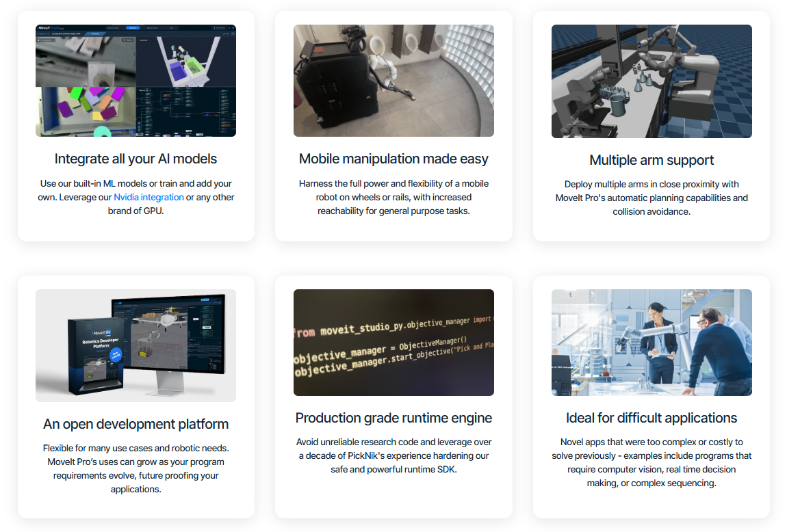Click the 'Avoid unreliable research code' paragraph
The image size is (787, 532).
(393, 456)
